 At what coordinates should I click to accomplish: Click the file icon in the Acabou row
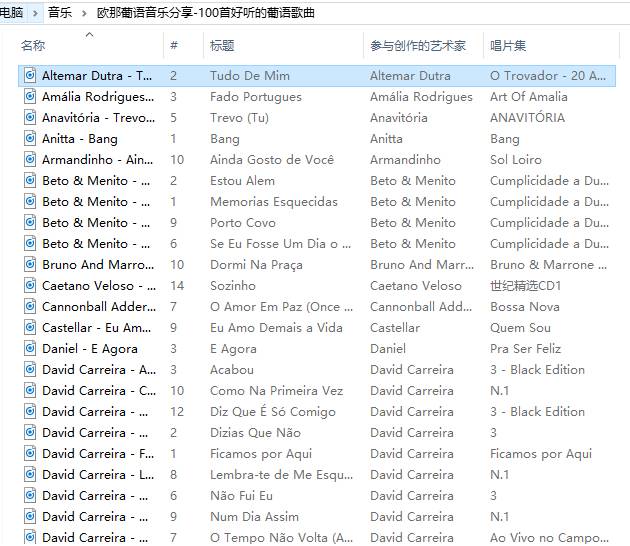30,369
